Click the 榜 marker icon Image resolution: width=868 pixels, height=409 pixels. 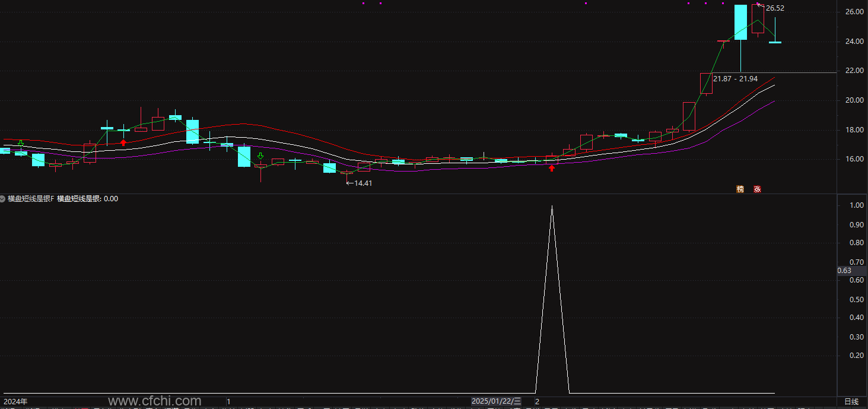pyautogui.click(x=740, y=189)
